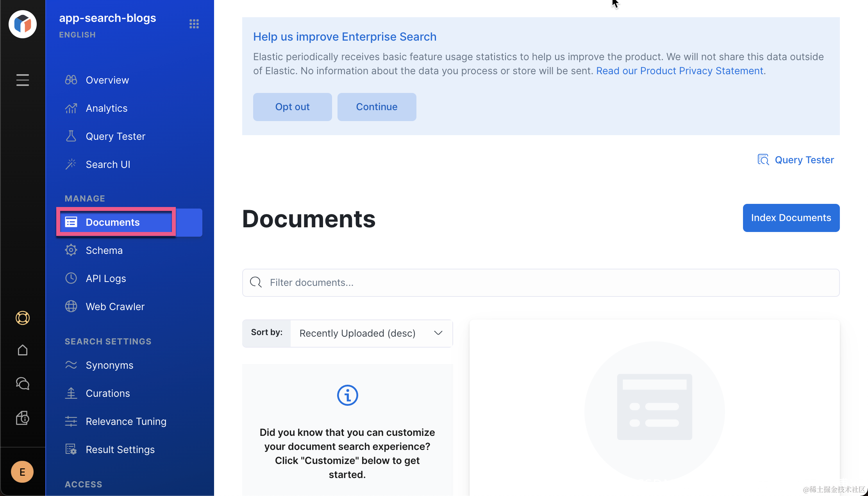Image resolution: width=868 pixels, height=496 pixels.
Task: Click the sidebar package info icon
Action: [x=23, y=418]
